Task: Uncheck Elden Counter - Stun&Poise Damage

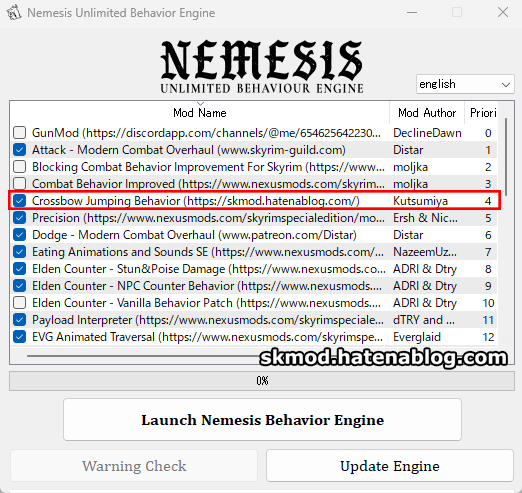Action: tap(20, 268)
